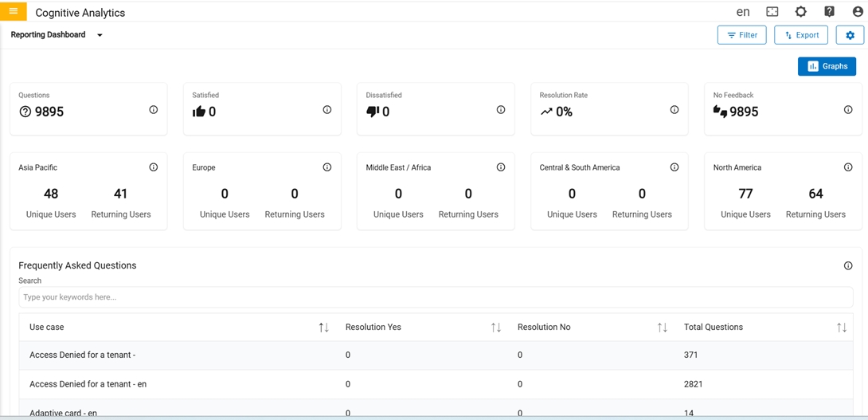Show info for North America card
The width and height of the screenshot is (868, 420).
(x=848, y=167)
